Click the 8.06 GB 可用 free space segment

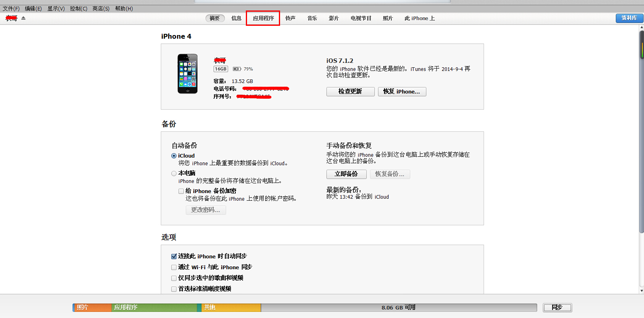click(x=399, y=308)
